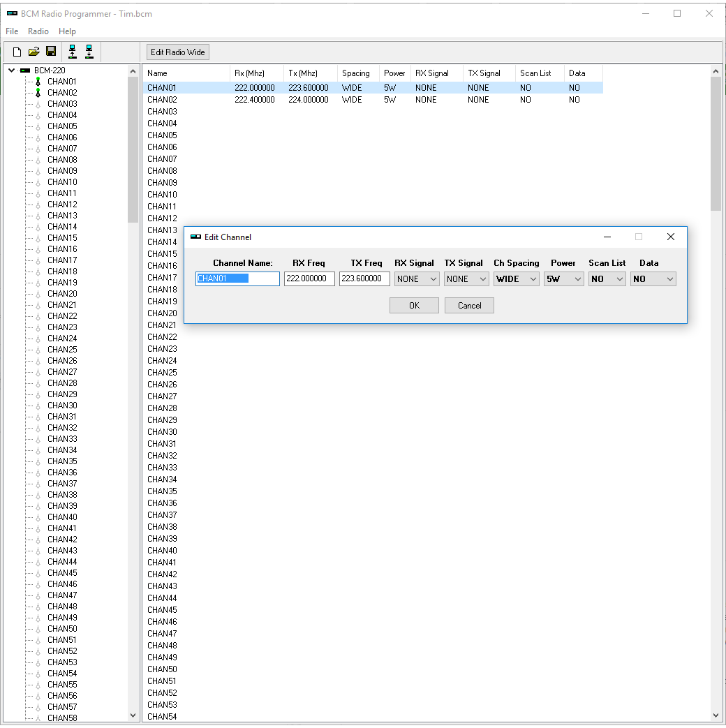Click the Edit Radio Wide button
The image size is (726, 728).
[x=178, y=52]
